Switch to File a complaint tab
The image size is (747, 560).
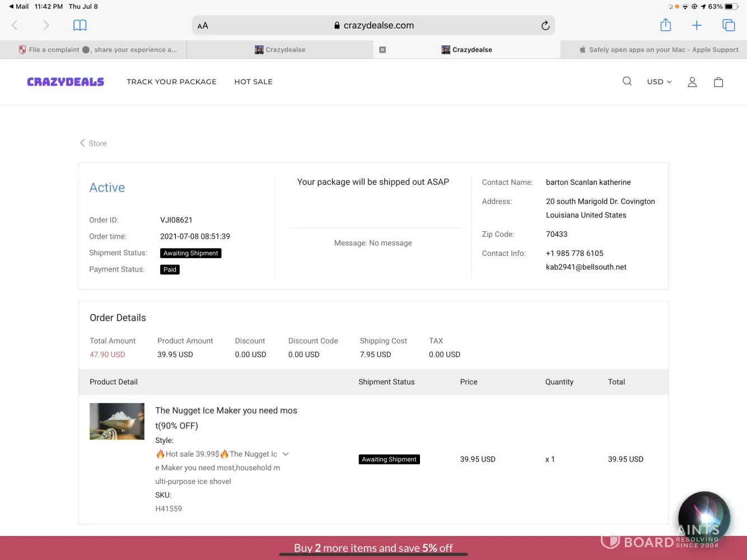coord(98,50)
